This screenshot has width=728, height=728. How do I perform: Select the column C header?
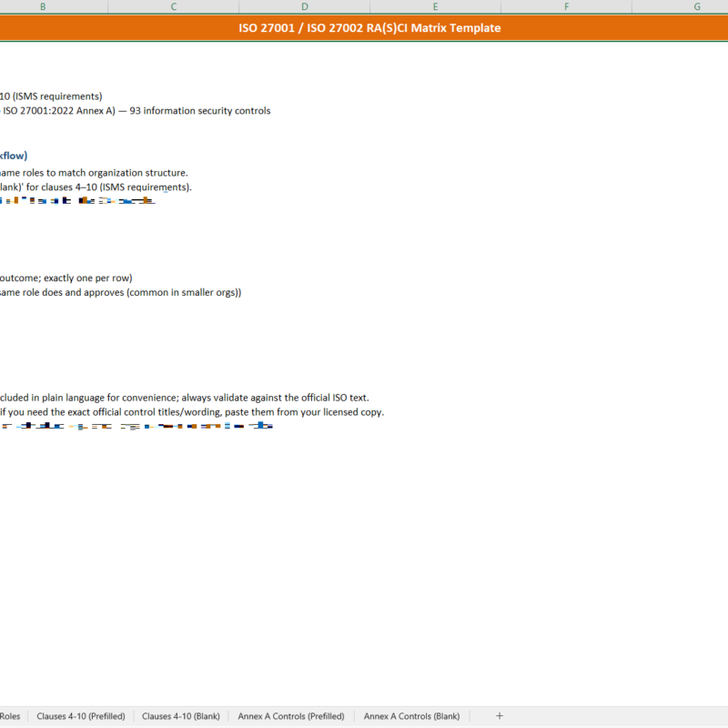[x=173, y=6]
